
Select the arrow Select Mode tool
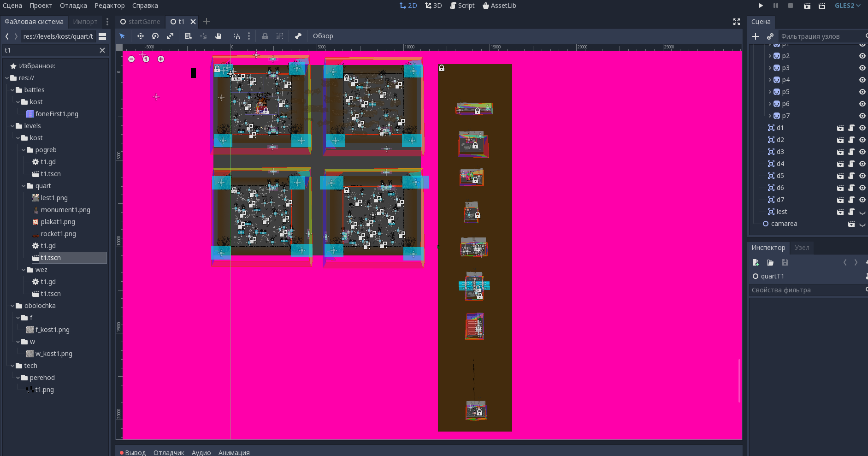pyautogui.click(x=122, y=36)
